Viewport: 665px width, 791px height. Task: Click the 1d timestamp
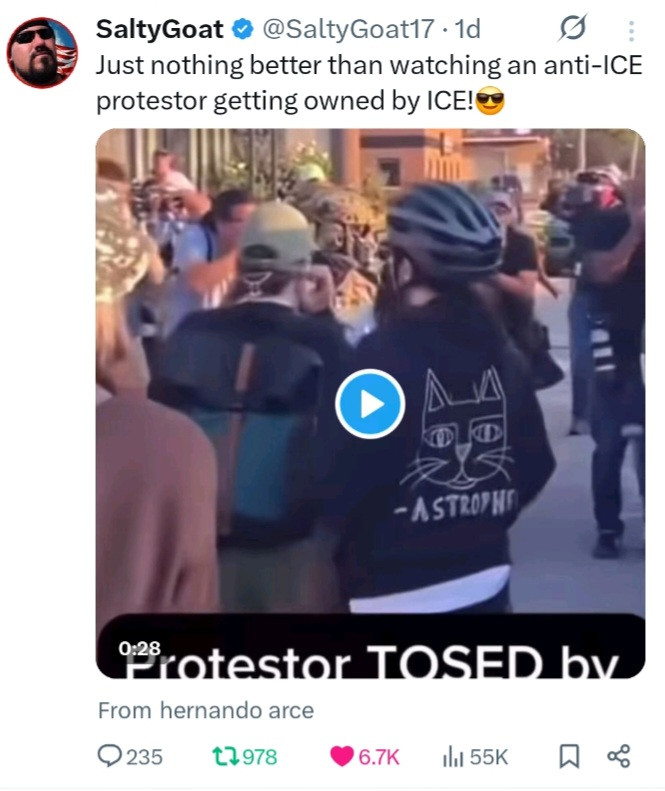[468, 29]
